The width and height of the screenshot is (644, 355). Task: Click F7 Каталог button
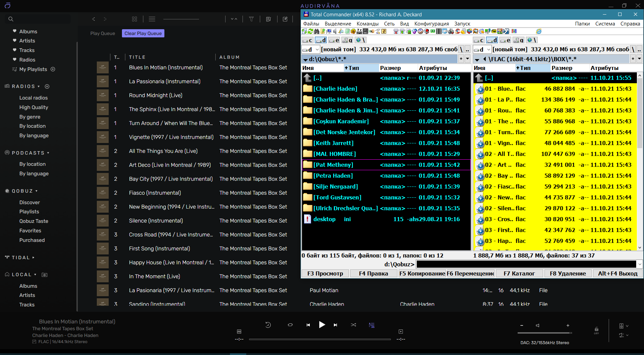(x=519, y=273)
